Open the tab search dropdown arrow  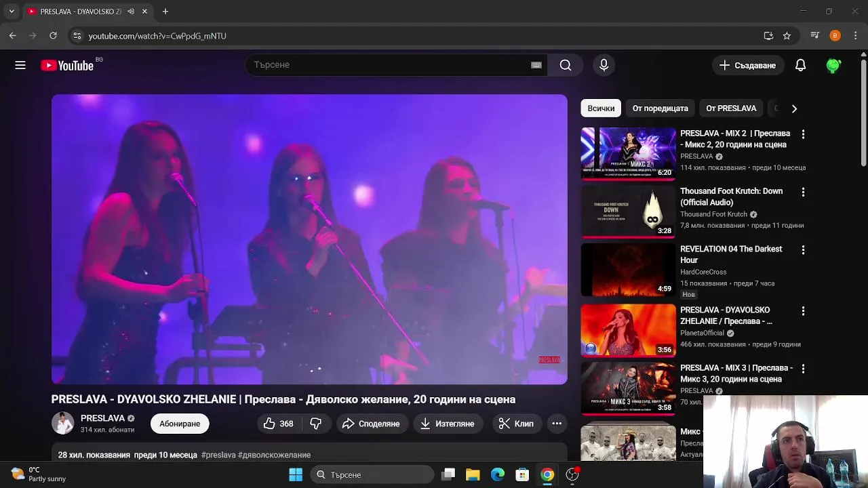12,12
